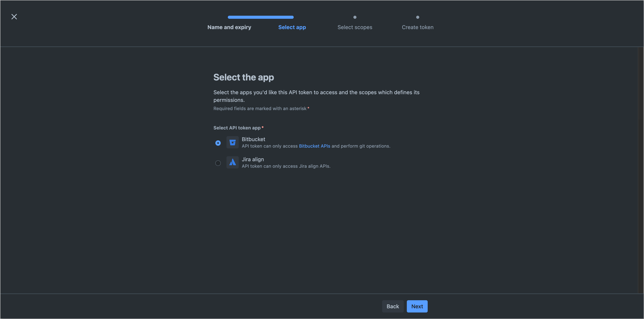Jump ahead to the Create token step
This screenshot has width=644, height=319.
(417, 27)
